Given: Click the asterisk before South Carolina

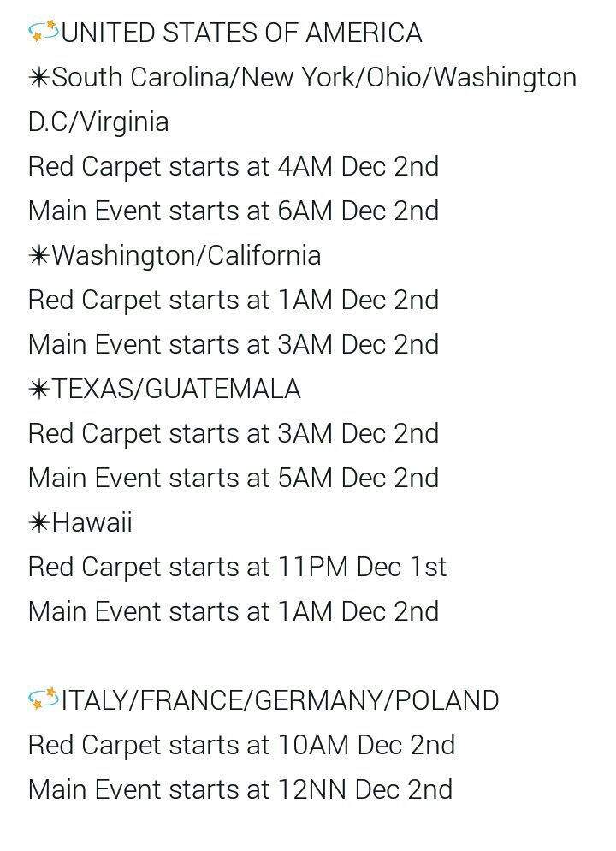Looking at the screenshot, I should click(39, 78).
